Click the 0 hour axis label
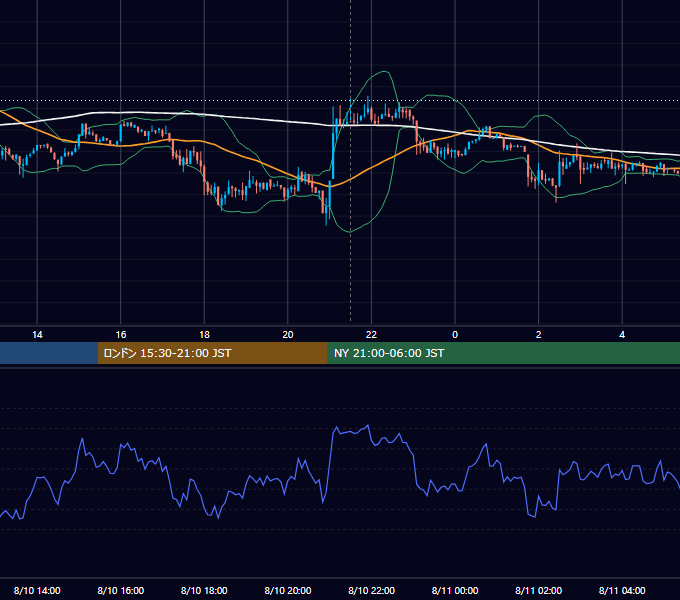Viewport: 680px width, 600px height. pyautogui.click(x=455, y=335)
